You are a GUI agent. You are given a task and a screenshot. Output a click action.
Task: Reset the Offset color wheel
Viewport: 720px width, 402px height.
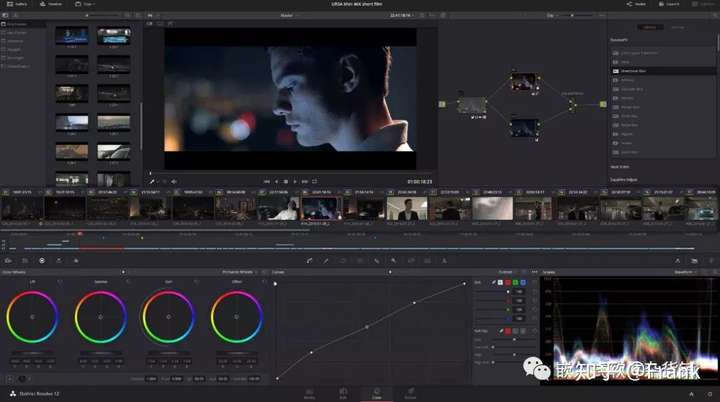pos(264,282)
